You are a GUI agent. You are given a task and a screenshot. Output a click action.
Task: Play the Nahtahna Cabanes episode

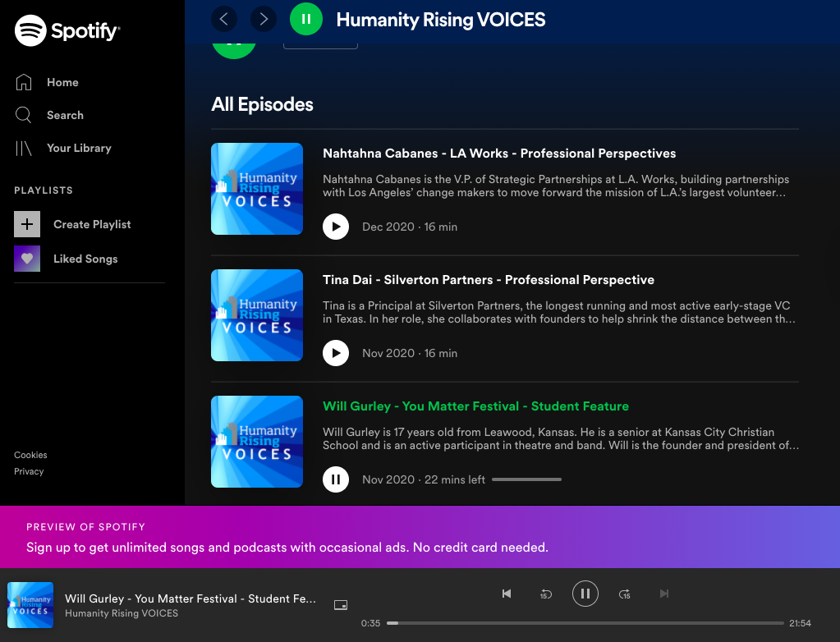click(336, 227)
